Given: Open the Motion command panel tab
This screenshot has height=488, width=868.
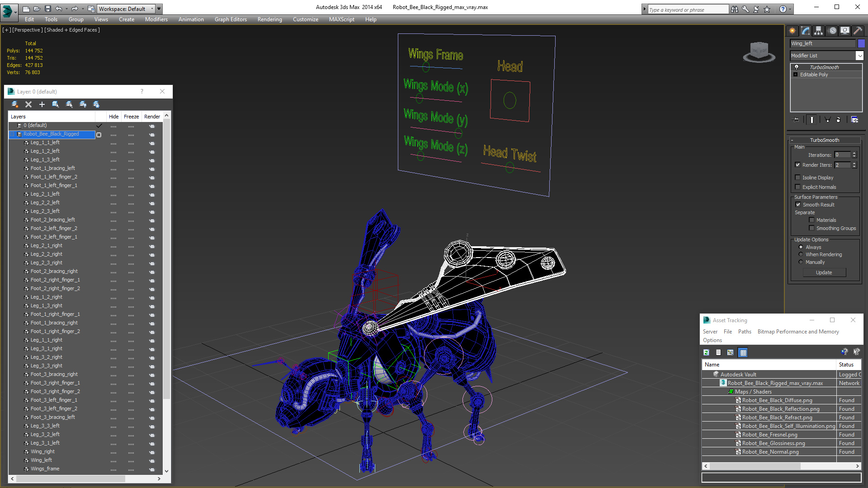Looking at the screenshot, I should (832, 31).
